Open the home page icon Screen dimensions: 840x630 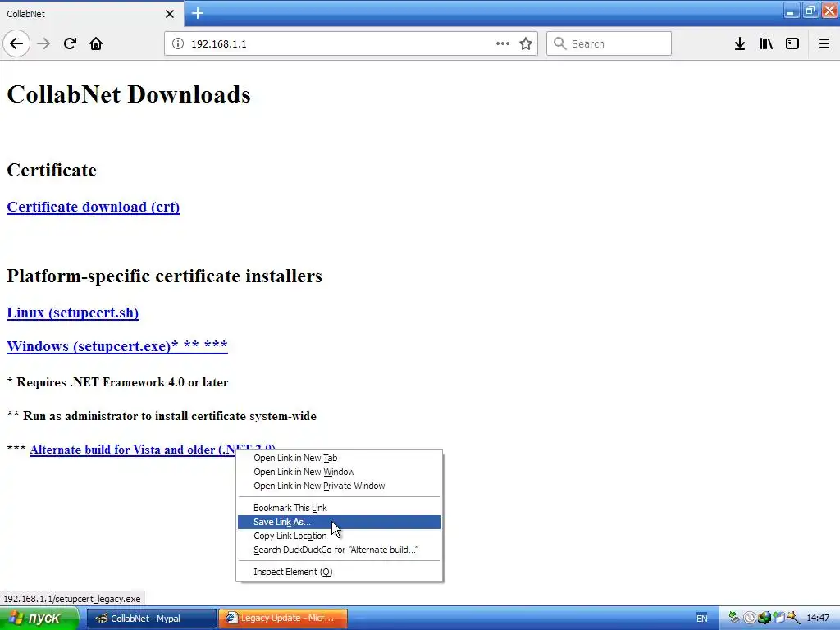pos(96,43)
